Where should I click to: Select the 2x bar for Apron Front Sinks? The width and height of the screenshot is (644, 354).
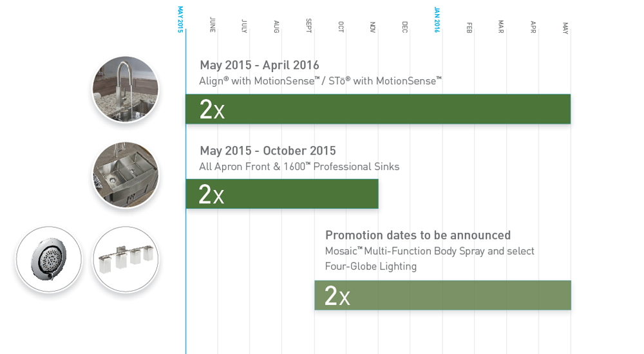(282, 194)
